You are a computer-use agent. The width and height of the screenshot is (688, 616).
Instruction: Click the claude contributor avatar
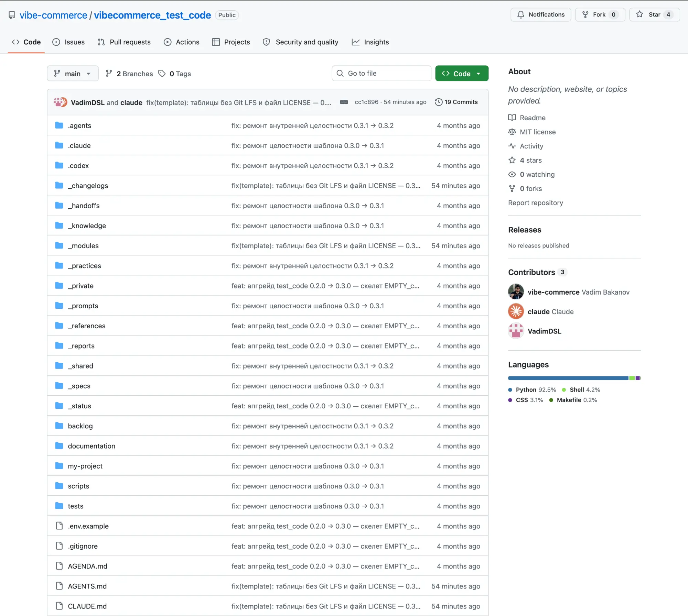coord(516,311)
